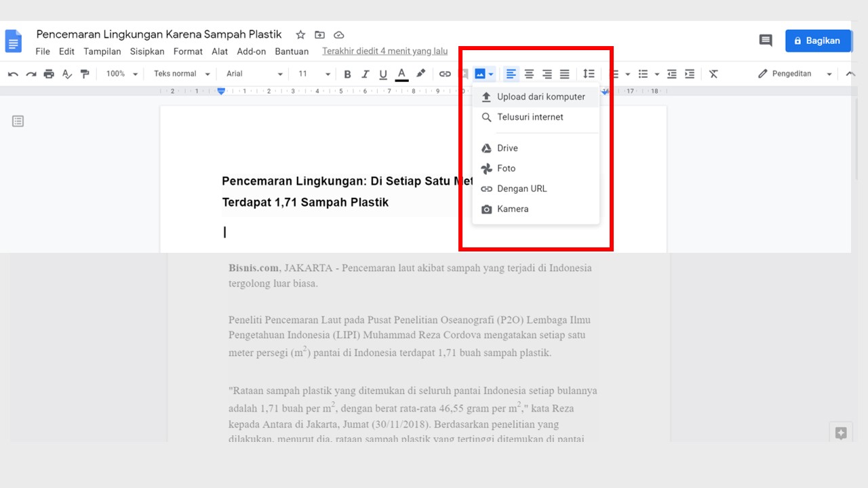Open the Add-on menu
Viewport: 868px width, 488px height.
[252, 52]
